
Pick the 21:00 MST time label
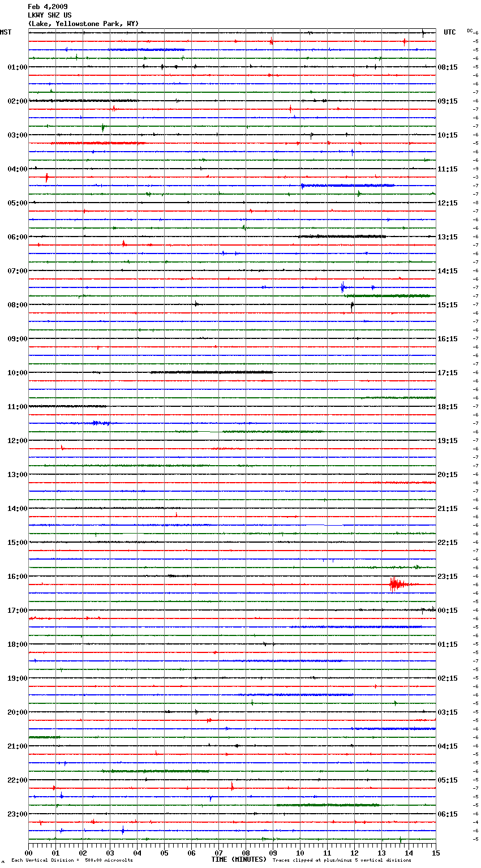tap(18, 746)
